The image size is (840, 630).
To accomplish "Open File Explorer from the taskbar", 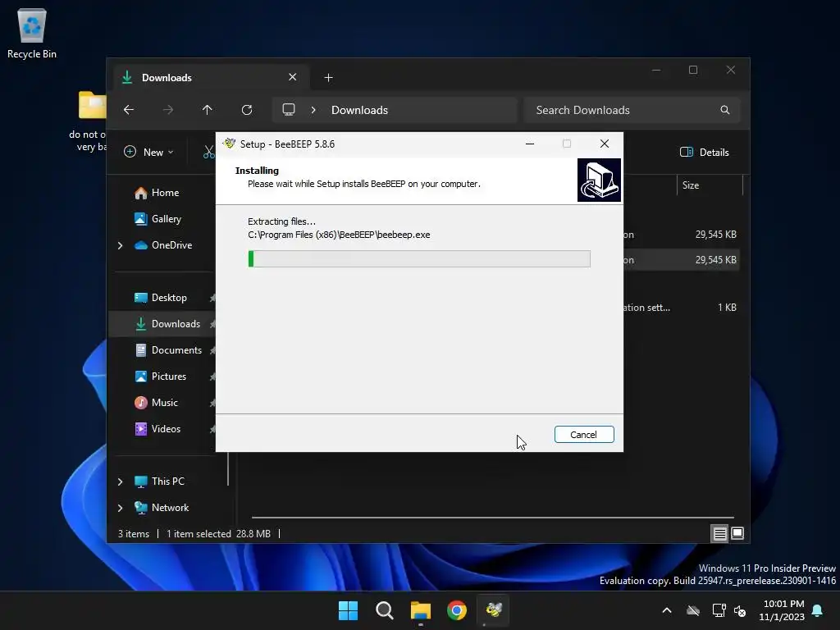I will point(421,610).
